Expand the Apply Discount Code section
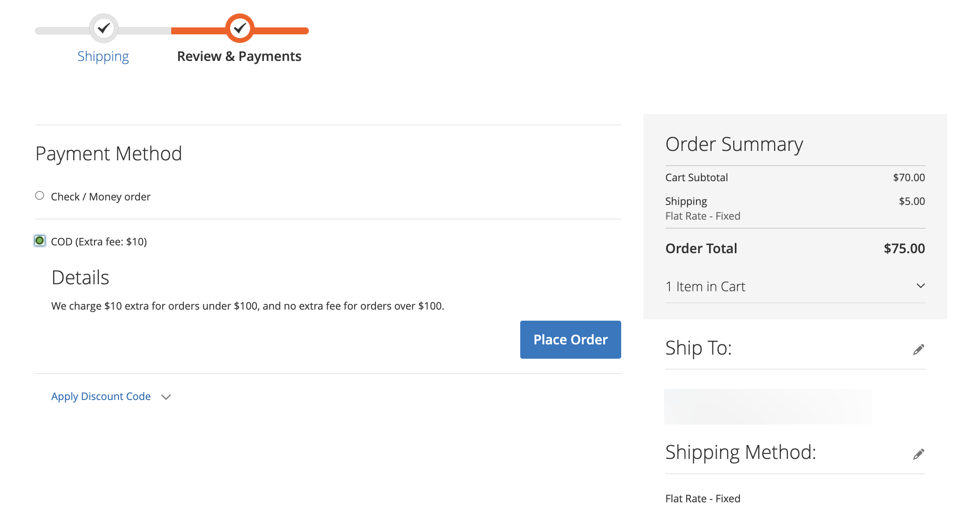Viewport: 980px width, 517px height. click(x=101, y=396)
